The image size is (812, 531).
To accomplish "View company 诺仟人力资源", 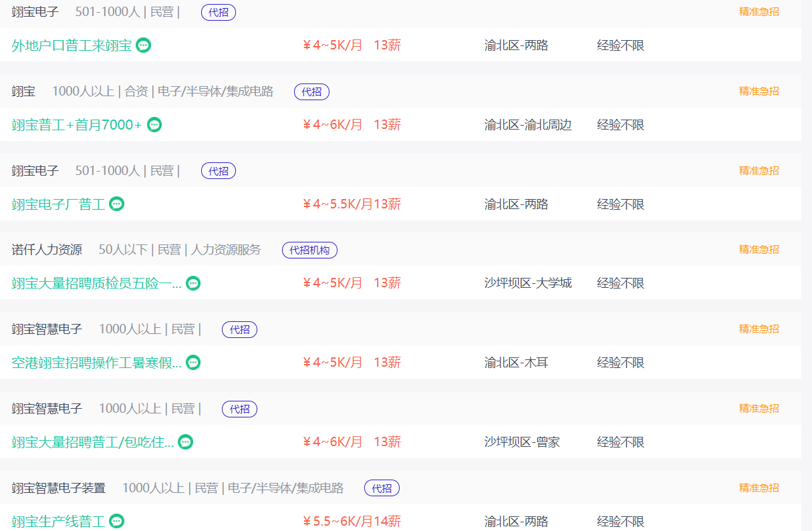I will point(47,250).
